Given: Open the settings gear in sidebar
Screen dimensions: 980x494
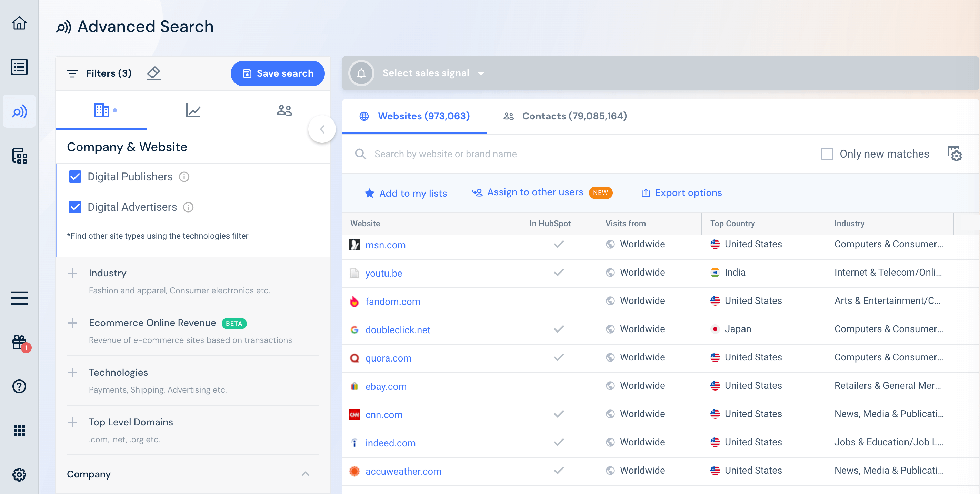Looking at the screenshot, I should [x=19, y=475].
